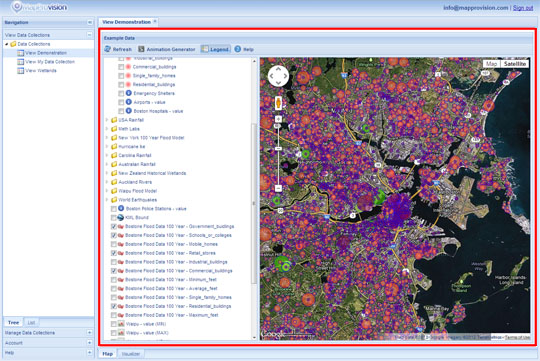Click the map zoom slider track
Screen dimensions: 540x361
tap(278, 154)
